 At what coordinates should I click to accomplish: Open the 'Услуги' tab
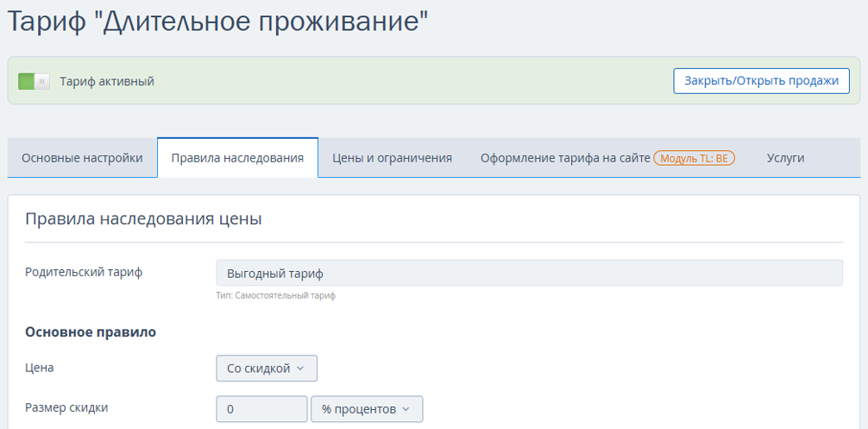pyautogui.click(x=785, y=158)
